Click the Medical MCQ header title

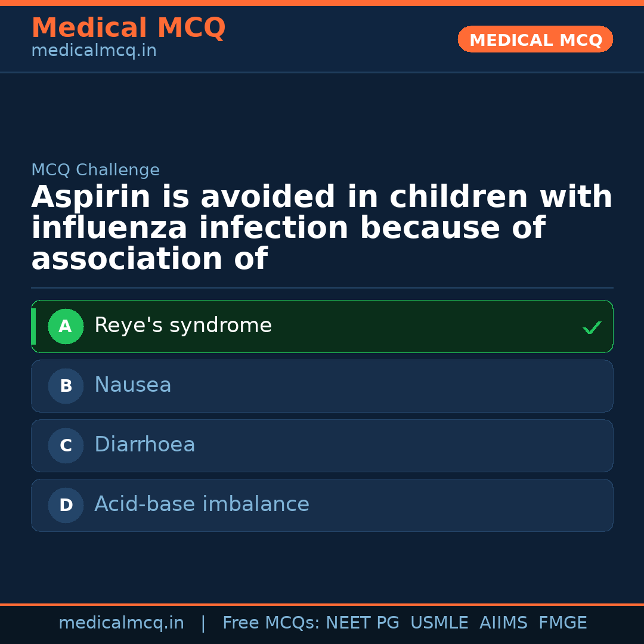[128, 28]
